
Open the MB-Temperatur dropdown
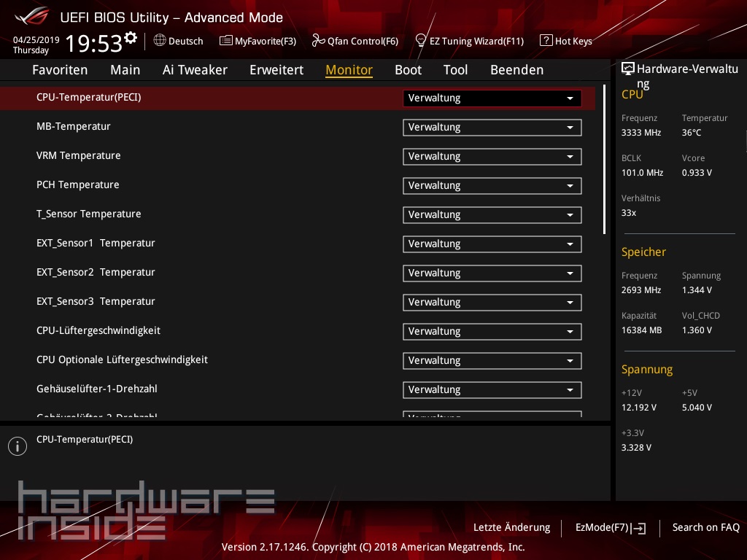[x=492, y=128]
